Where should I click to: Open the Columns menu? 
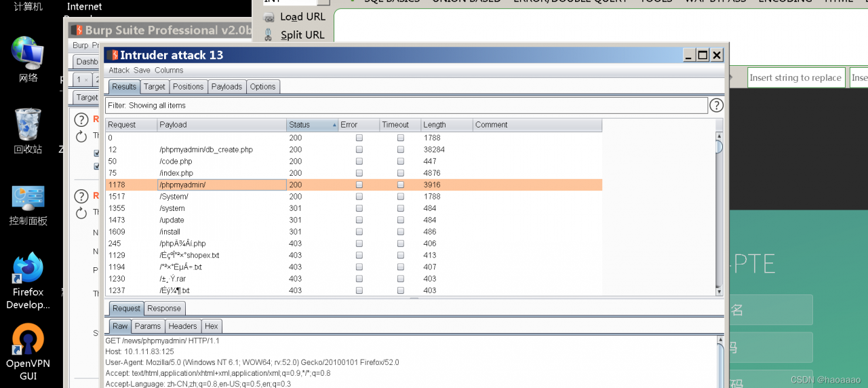tap(169, 70)
